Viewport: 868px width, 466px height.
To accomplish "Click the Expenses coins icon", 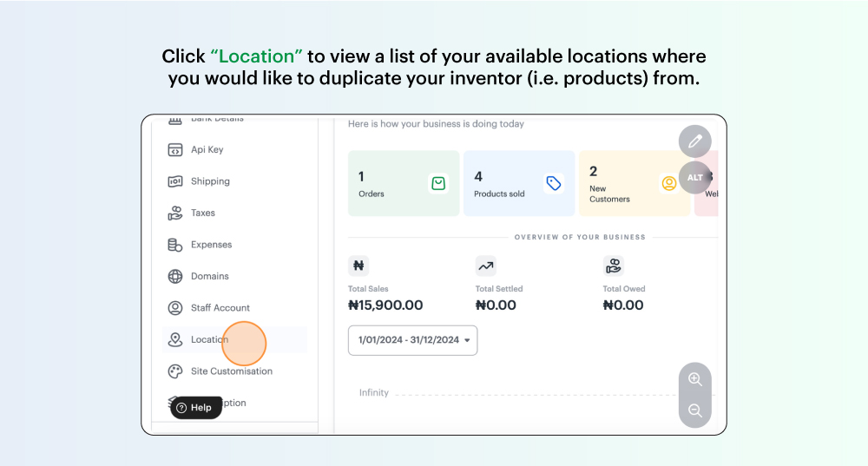I will coord(175,245).
